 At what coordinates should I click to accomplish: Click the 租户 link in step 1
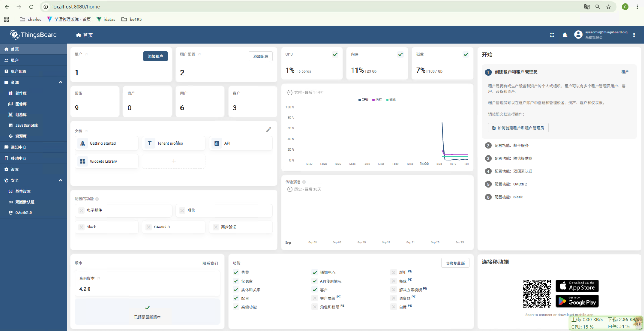pos(625,72)
